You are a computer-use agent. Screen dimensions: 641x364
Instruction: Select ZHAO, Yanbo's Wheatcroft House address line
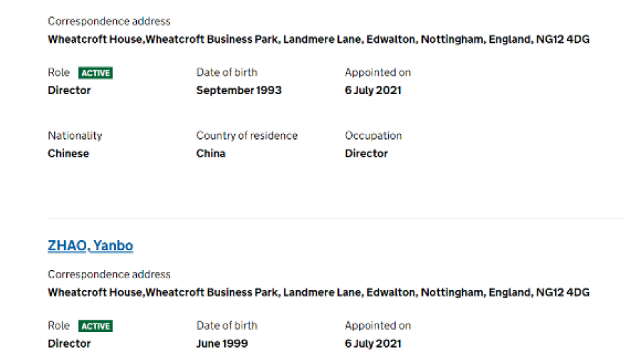pos(318,292)
